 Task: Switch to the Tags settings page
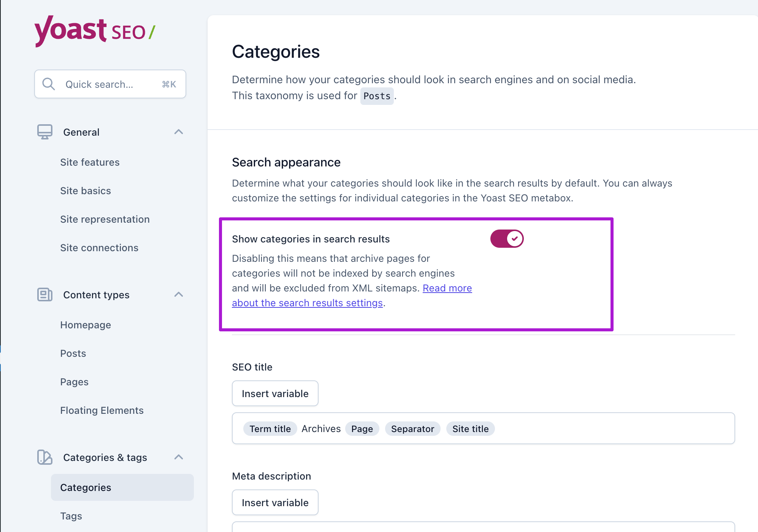point(71,516)
